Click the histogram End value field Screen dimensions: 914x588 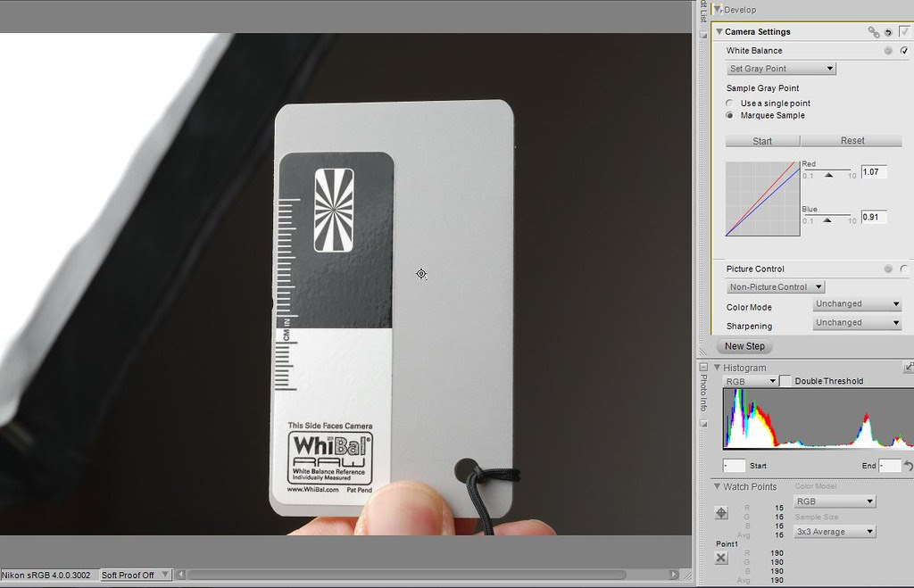[890, 466]
